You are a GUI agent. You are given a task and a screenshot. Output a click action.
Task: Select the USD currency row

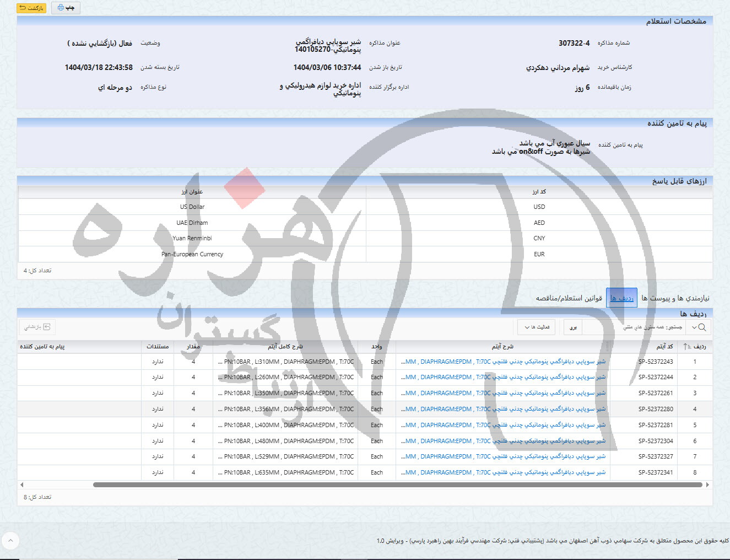point(364,207)
